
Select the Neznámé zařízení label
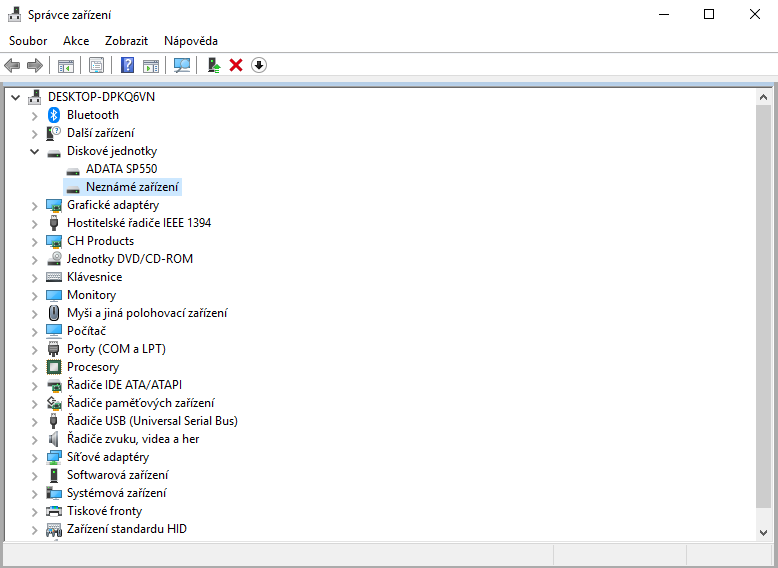pos(132,187)
